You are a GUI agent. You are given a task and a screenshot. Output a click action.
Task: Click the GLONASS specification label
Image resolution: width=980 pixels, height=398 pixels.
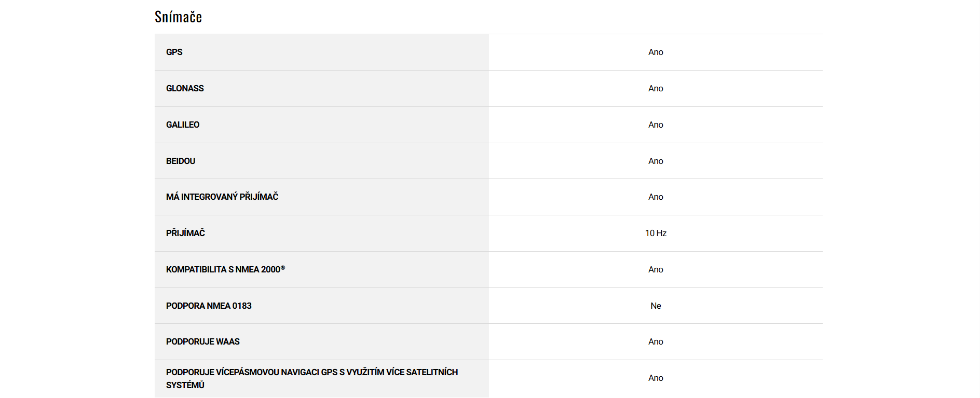[185, 88]
